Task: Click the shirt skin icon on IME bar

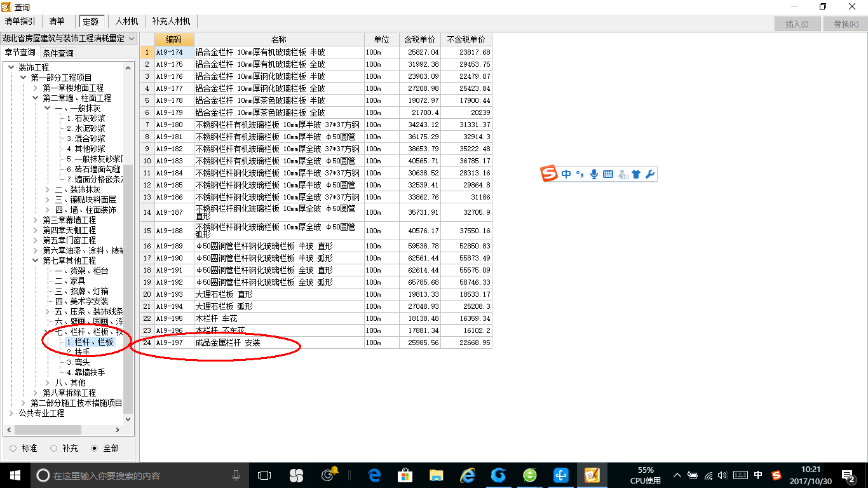Action: click(636, 174)
